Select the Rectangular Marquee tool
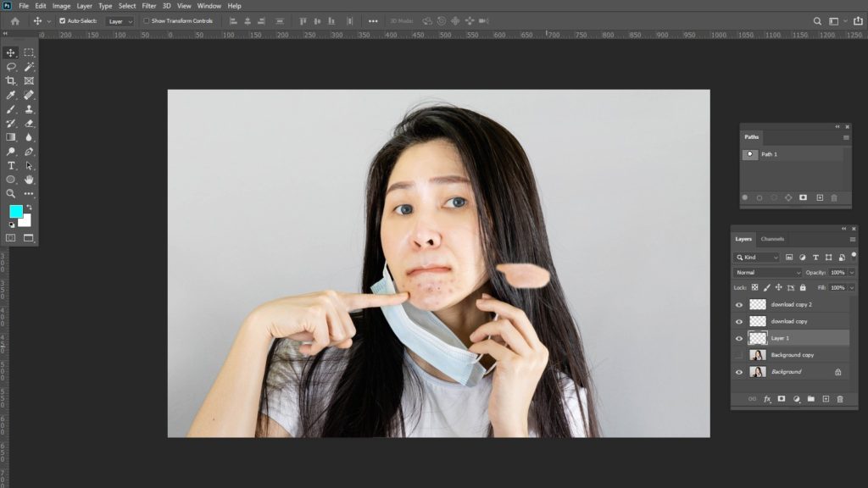The image size is (868, 488). click(x=29, y=53)
